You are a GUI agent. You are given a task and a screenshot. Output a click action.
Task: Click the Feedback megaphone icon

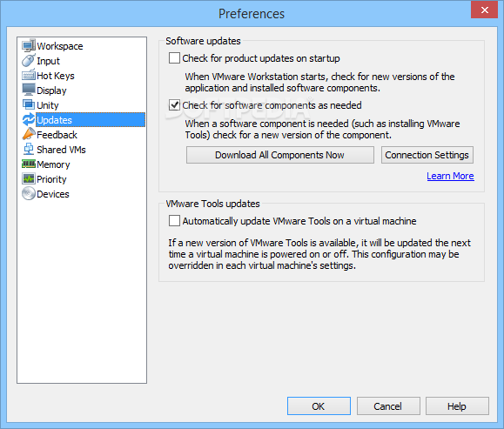29,135
